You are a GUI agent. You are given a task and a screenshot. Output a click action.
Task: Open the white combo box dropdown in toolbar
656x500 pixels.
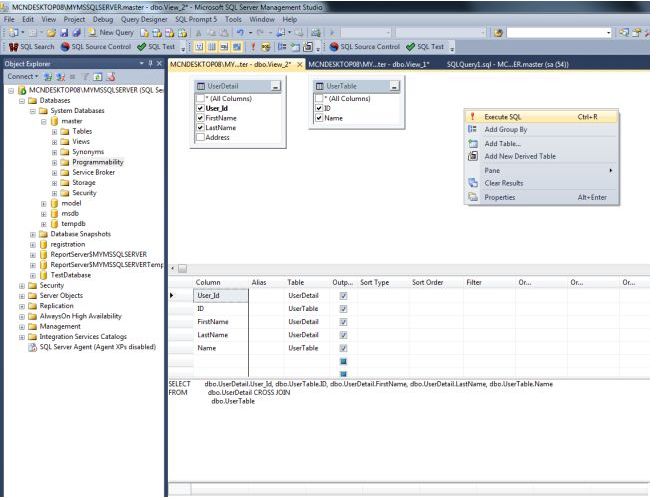[608, 33]
